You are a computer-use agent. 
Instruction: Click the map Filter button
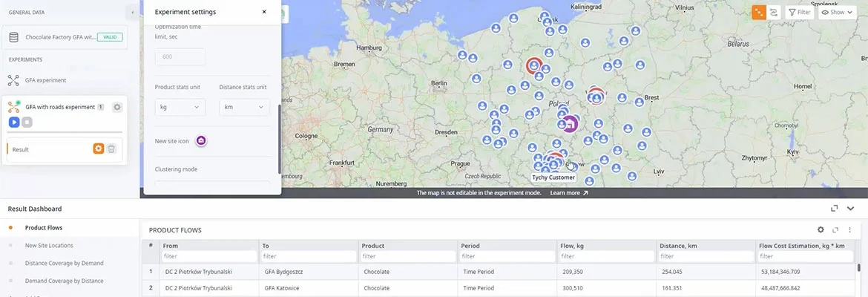(x=799, y=12)
